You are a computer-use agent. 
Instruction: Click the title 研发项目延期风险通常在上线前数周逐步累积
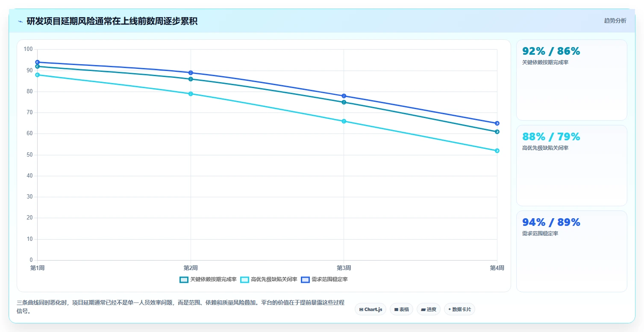(112, 21)
